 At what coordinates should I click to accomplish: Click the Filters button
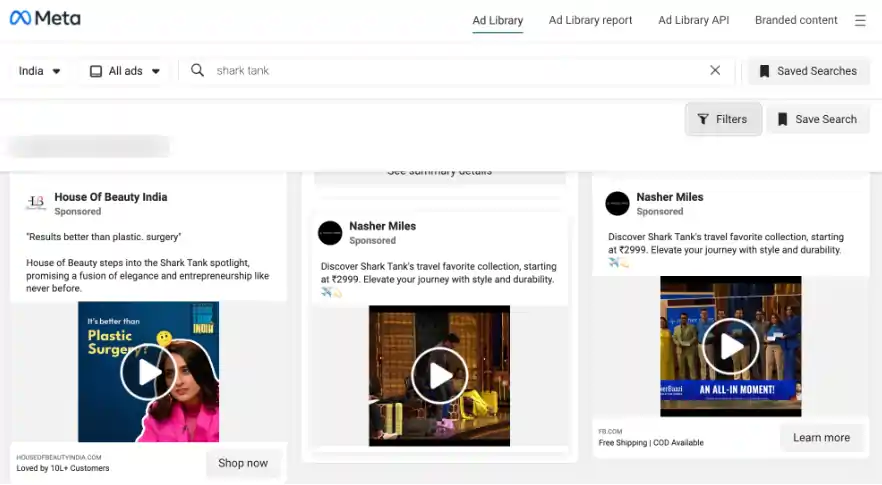723,119
